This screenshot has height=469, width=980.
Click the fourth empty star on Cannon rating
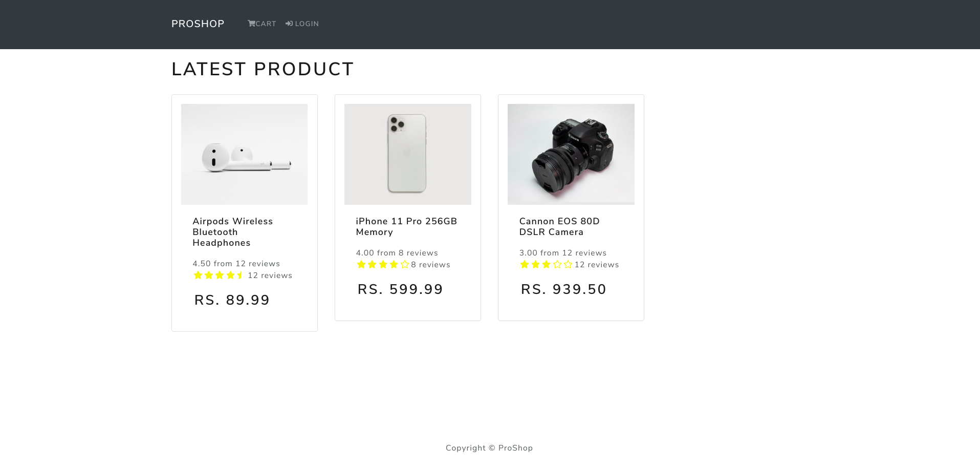click(557, 265)
